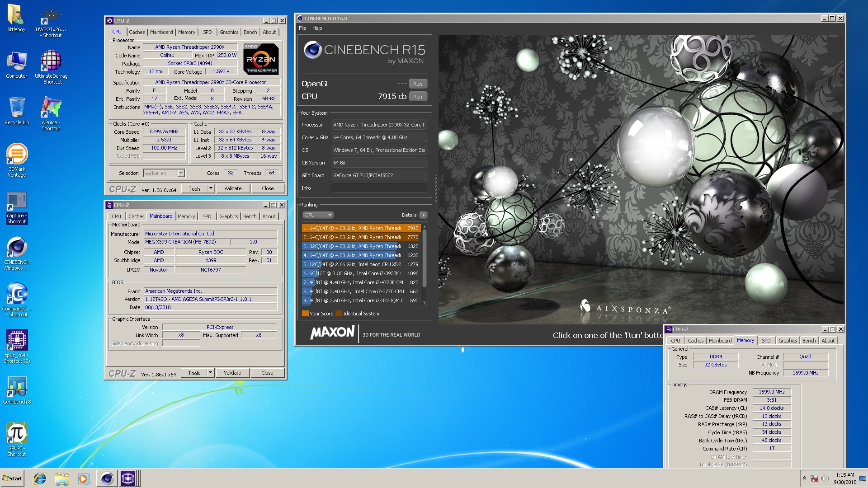868x488 pixels.
Task: Click the rendered Cinebench scene image
Action: click(x=641, y=179)
